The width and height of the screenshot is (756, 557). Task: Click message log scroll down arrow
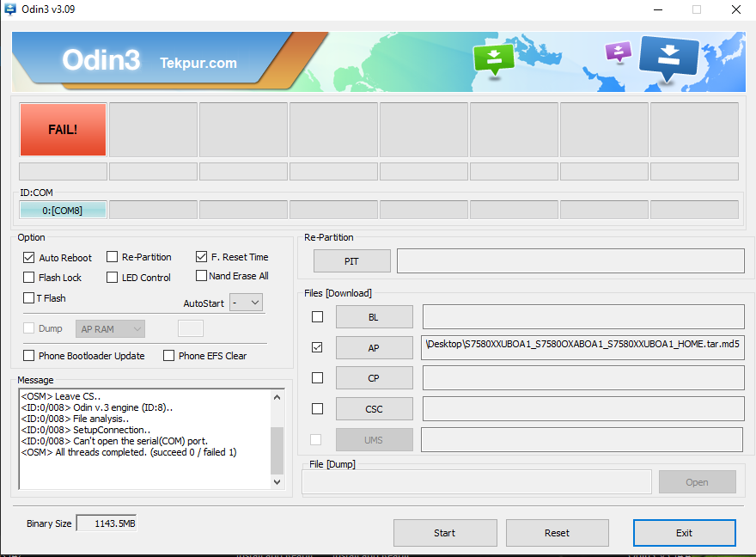277,481
